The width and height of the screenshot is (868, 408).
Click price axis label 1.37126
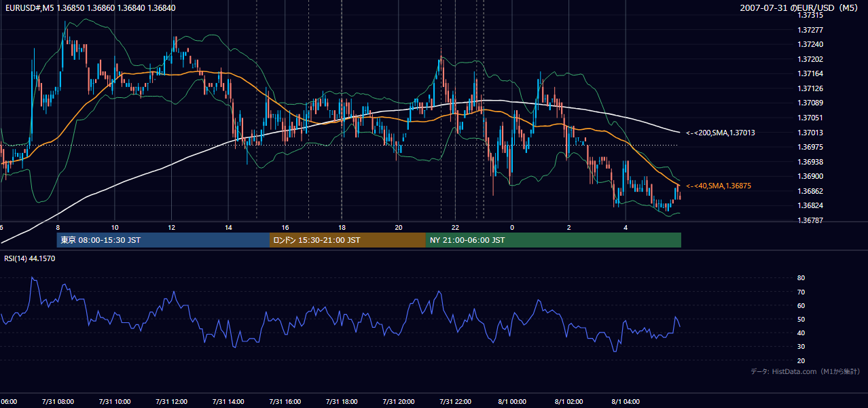click(810, 88)
